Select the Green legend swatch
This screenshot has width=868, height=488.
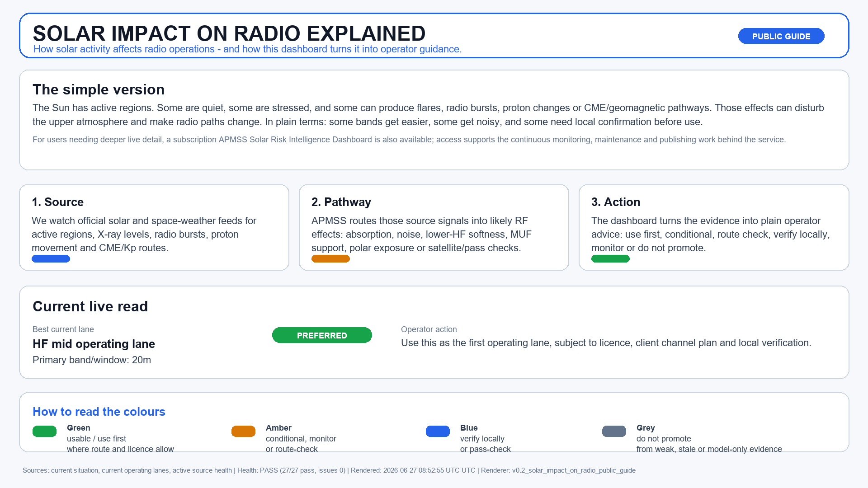point(44,431)
